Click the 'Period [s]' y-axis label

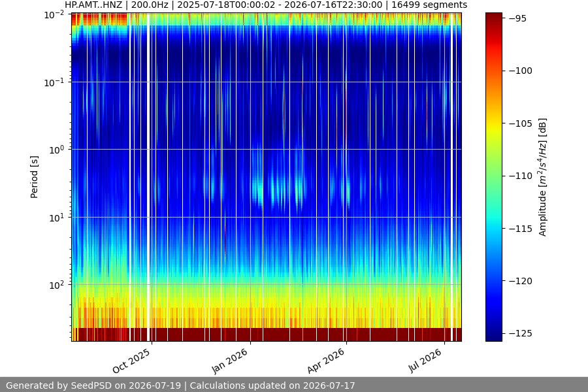34,177
